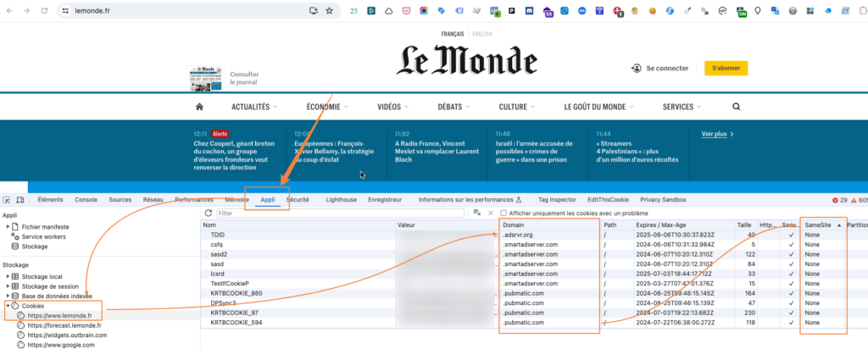868x349 pixels.
Task: Expand the Stockage de session node
Action: [x=8, y=286]
